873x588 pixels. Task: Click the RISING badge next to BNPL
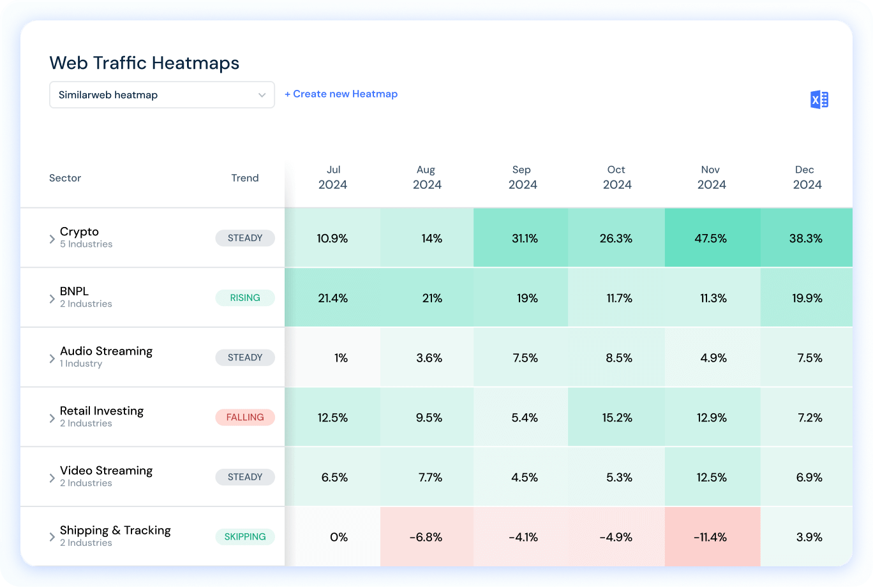pyautogui.click(x=245, y=297)
